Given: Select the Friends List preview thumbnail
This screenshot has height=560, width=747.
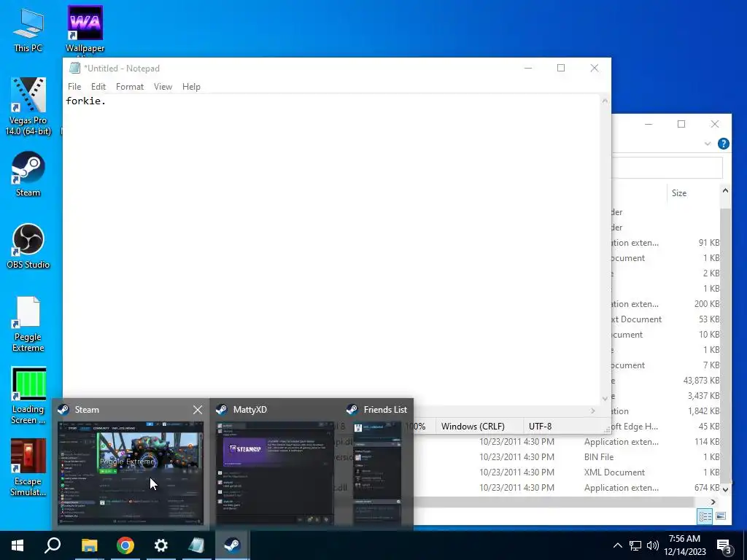Looking at the screenshot, I should [x=377, y=472].
